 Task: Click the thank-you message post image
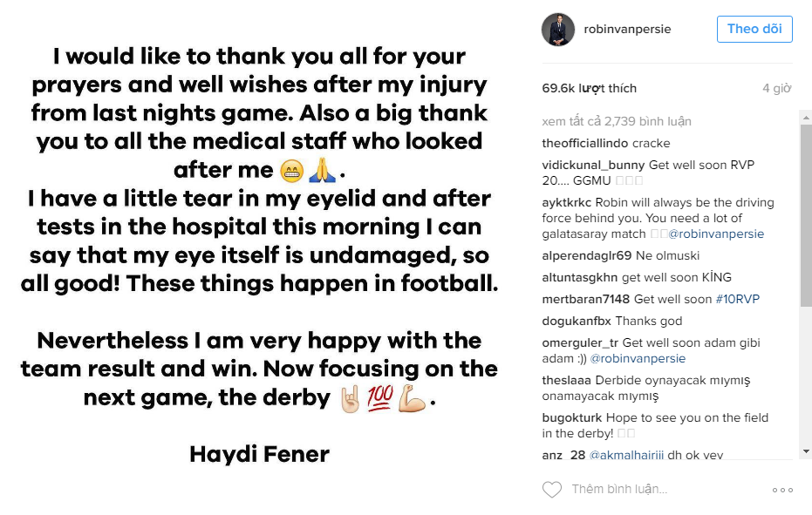pos(259,257)
